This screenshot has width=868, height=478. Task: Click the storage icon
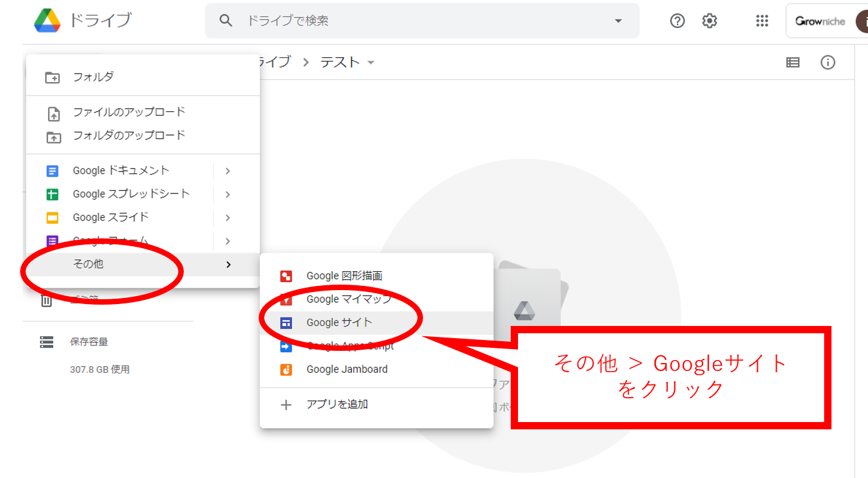pos(46,342)
